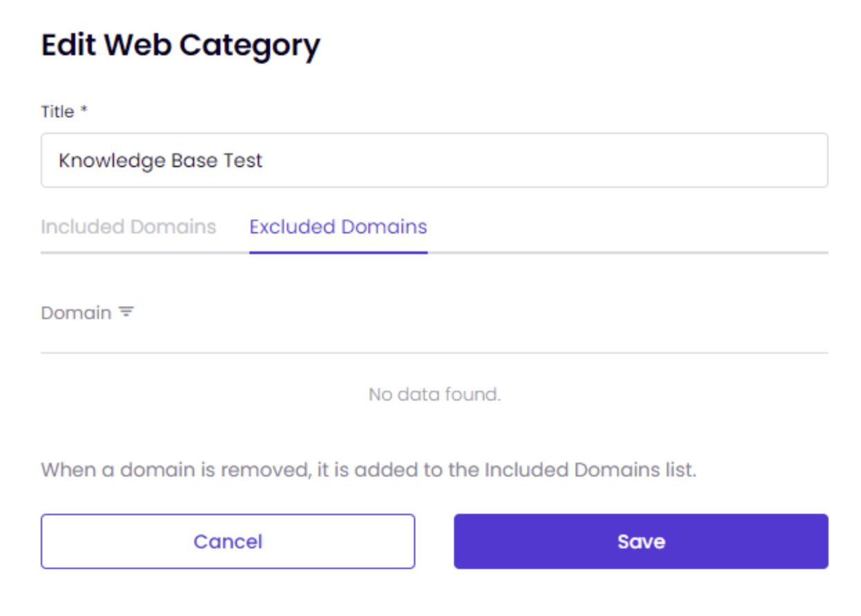Sort domains using the filter-lines icon
This screenshot has height=616, width=861.
point(126,312)
